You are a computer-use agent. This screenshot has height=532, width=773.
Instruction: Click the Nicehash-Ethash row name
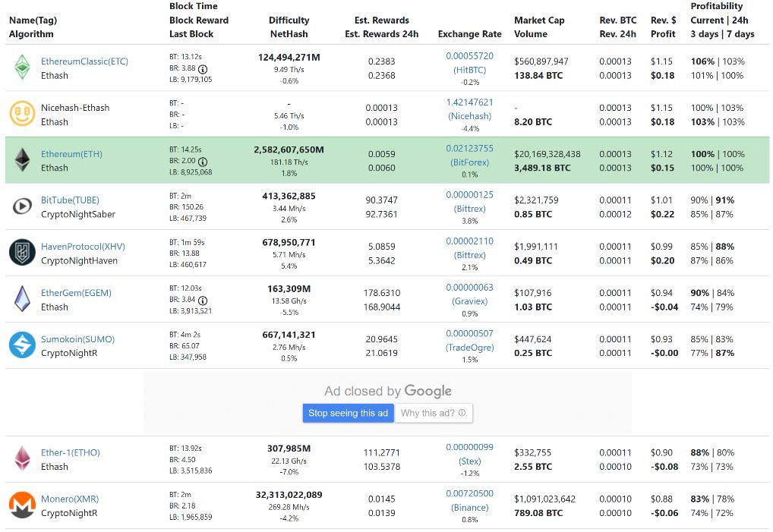pos(75,107)
